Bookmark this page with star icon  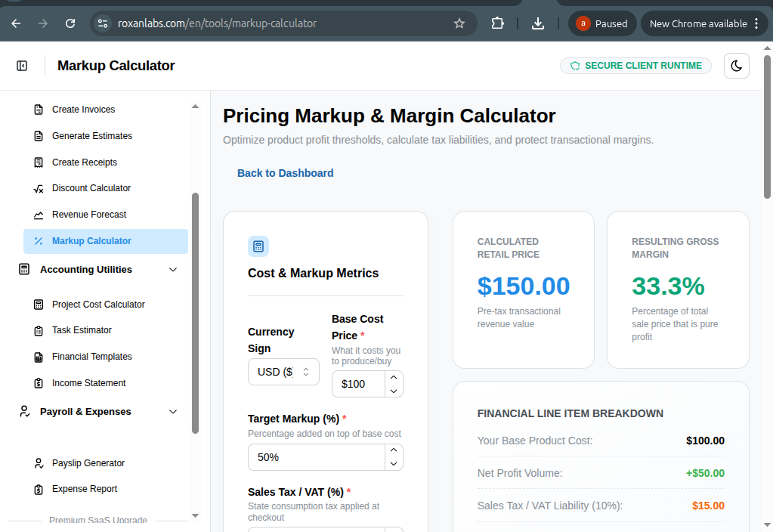click(459, 23)
